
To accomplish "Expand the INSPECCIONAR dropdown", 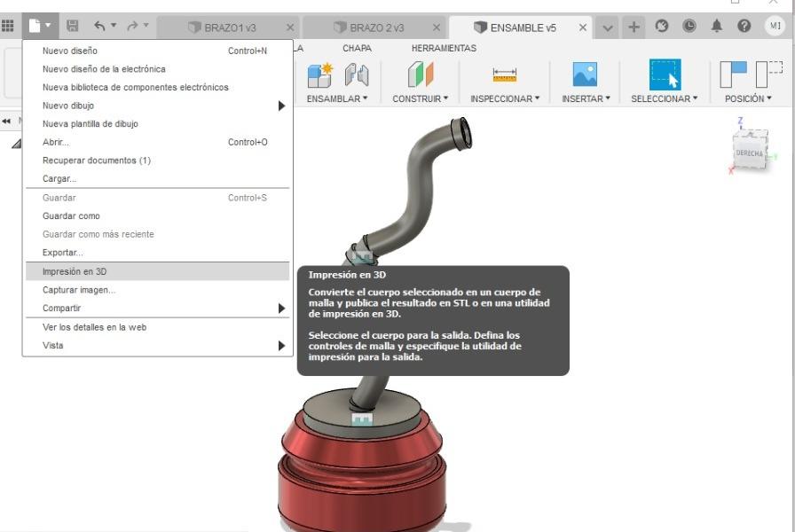I will click(505, 98).
